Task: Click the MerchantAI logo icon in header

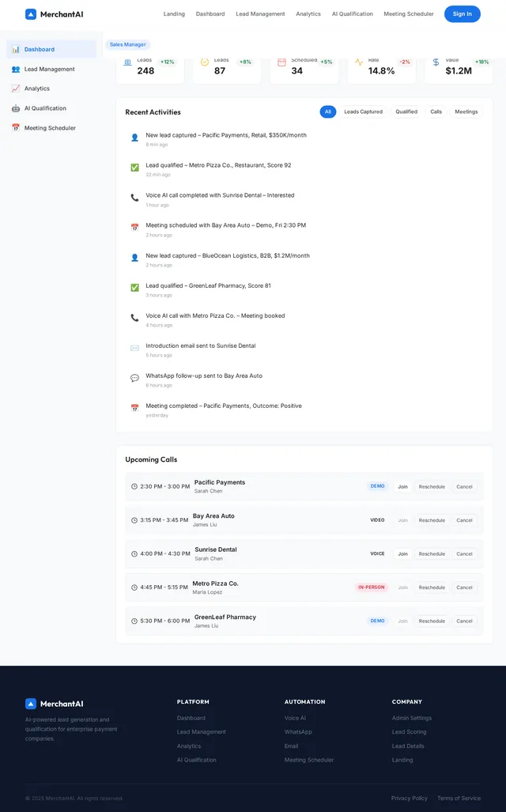Action: [31, 14]
